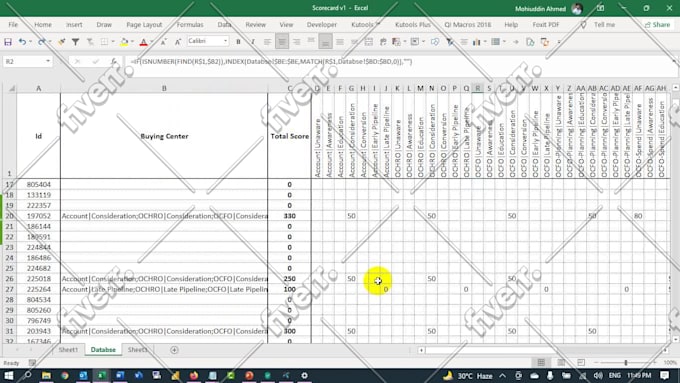Viewport: 680px width, 383px height.
Task: Add a new sheet with plus button
Action: tap(174, 350)
